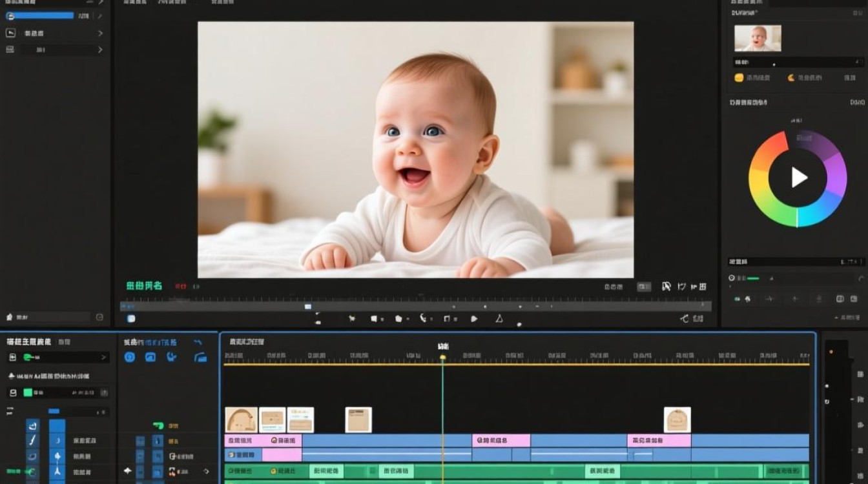Click the yellow rounded icon under the thumbnail
Image resolution: width=868 pixels, height=484 pixels.
[739, 77]
